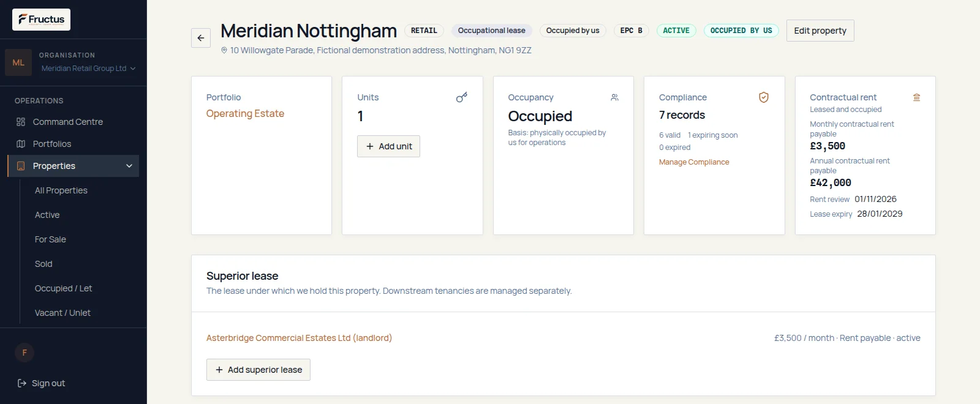Click the Leased and occupied subtitle

click(845, 110)
